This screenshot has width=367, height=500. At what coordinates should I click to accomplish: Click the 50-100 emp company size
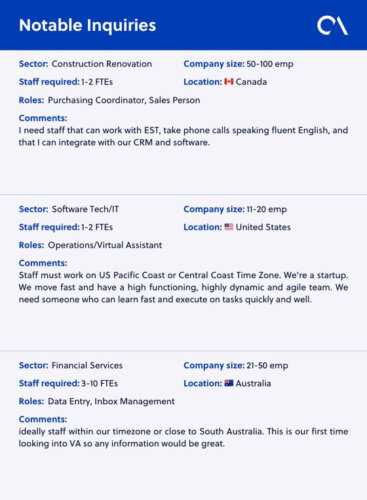[270, 64]
